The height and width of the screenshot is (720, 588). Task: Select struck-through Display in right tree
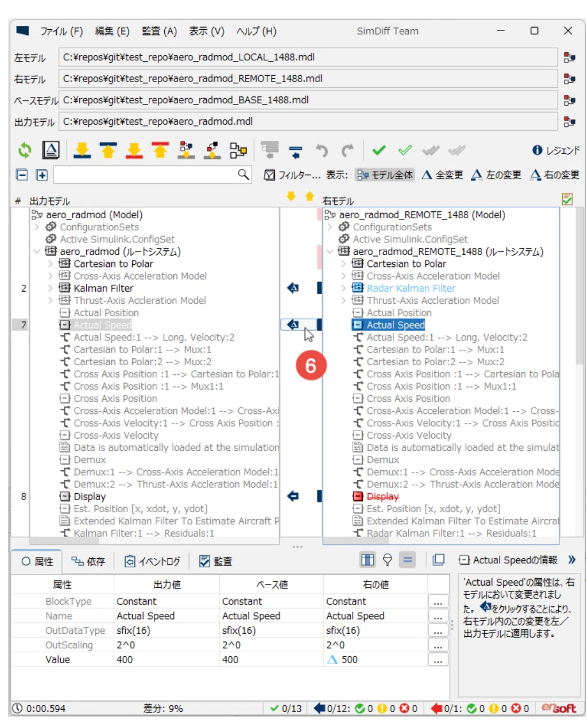pyautogui.click(x=382, y=496)
